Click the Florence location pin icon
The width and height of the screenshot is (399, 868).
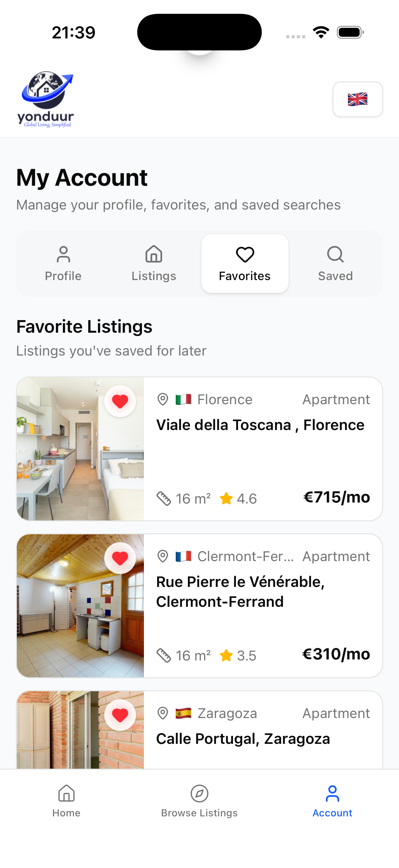(x=163, y=400)
